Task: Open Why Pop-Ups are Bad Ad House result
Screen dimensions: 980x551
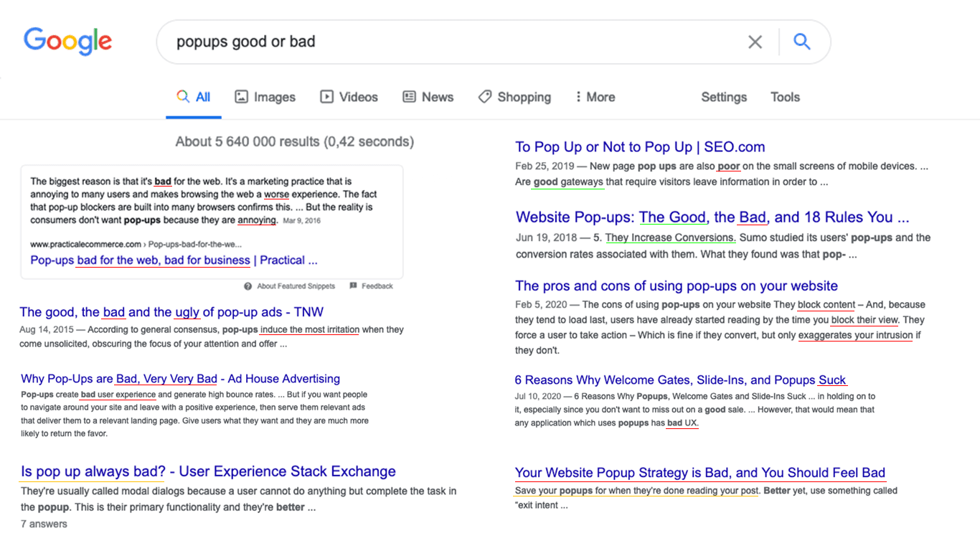Action: (x=180, y=379)
